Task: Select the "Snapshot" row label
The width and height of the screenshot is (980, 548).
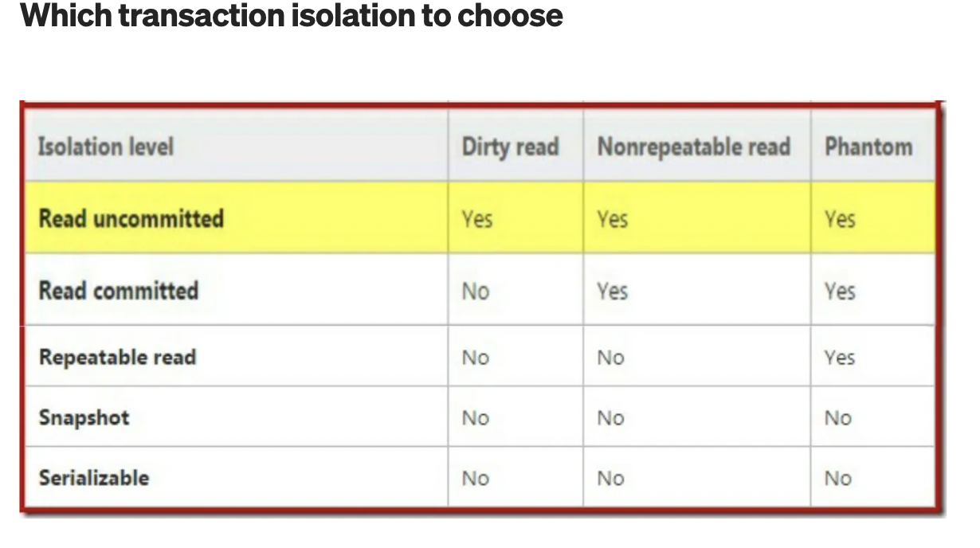Action: tap(84, 417)
